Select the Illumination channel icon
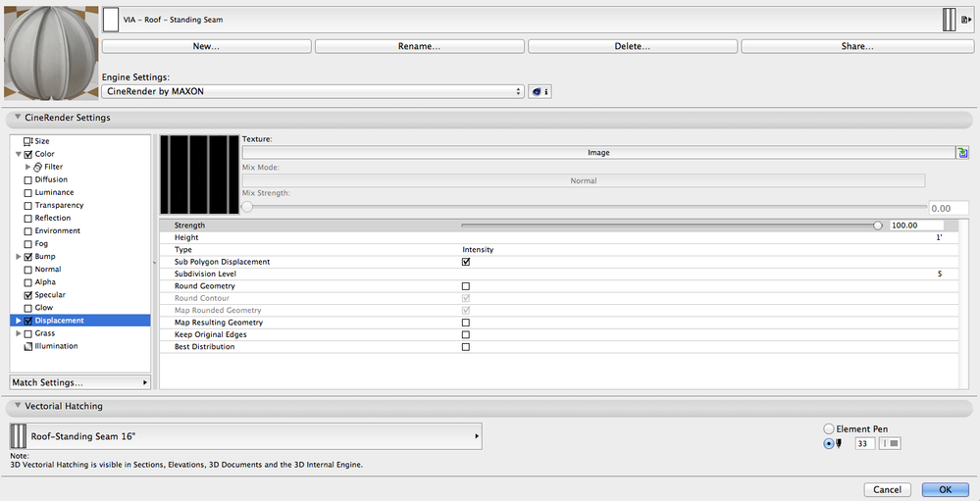Viewport: 980px width, 501px height. 27,346
